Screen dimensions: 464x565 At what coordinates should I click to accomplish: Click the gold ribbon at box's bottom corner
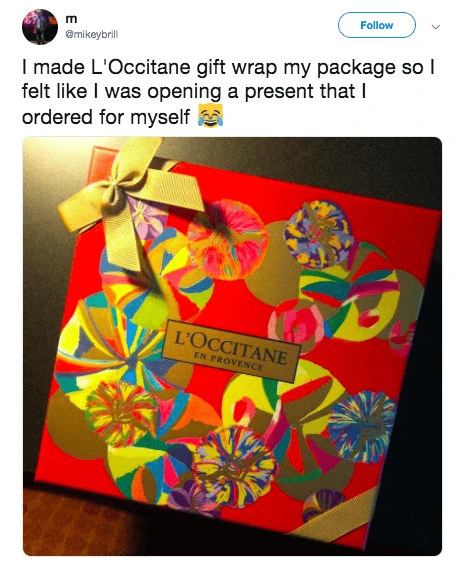click(x=335, y=515)
